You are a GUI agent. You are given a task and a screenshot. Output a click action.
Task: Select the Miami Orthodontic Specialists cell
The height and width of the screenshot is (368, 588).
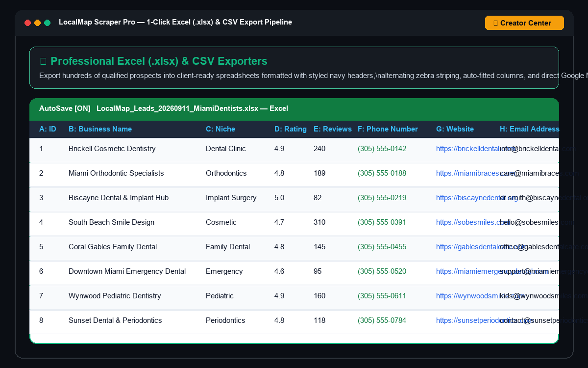point(116,173)
